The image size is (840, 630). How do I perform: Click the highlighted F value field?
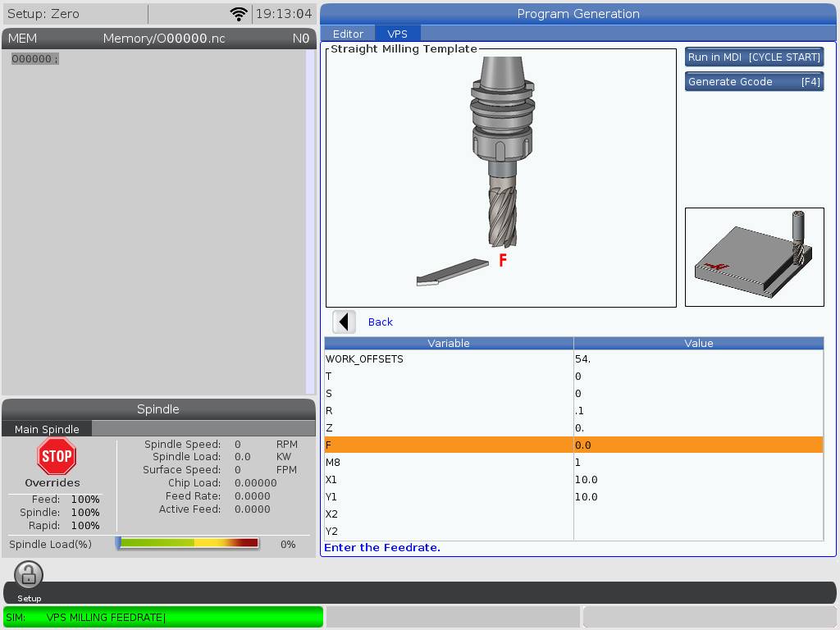pyautogui.click(x=699, y=445)
